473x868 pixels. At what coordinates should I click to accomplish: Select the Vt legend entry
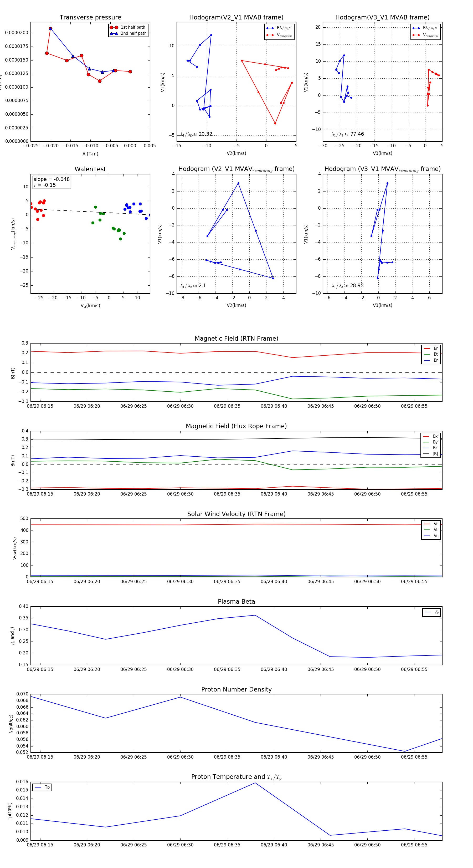[x=431, y=530]
